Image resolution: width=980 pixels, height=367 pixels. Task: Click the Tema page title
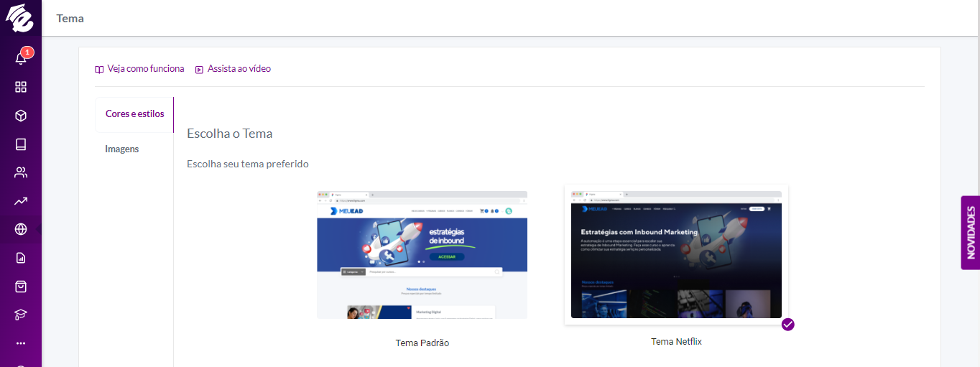click(x=70, y=19)
